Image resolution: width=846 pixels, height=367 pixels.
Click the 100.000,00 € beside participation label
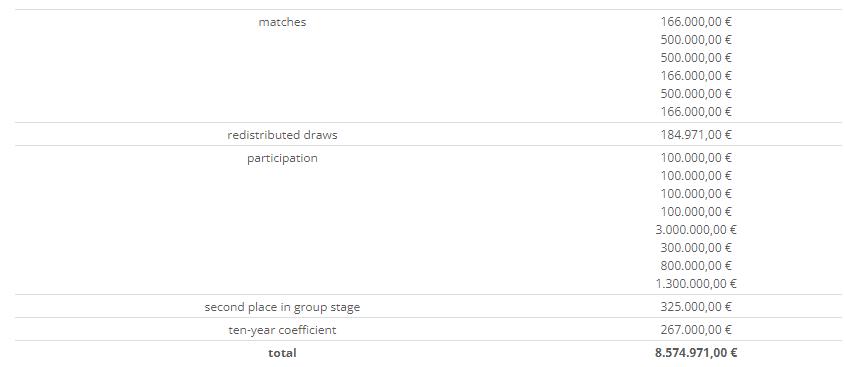pos(696,158)
